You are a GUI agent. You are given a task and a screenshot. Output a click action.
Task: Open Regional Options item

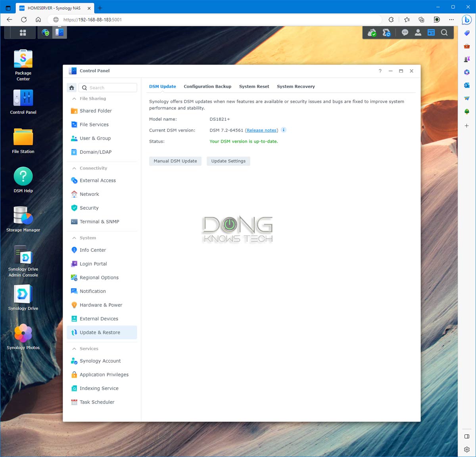(x=102, y=277)
